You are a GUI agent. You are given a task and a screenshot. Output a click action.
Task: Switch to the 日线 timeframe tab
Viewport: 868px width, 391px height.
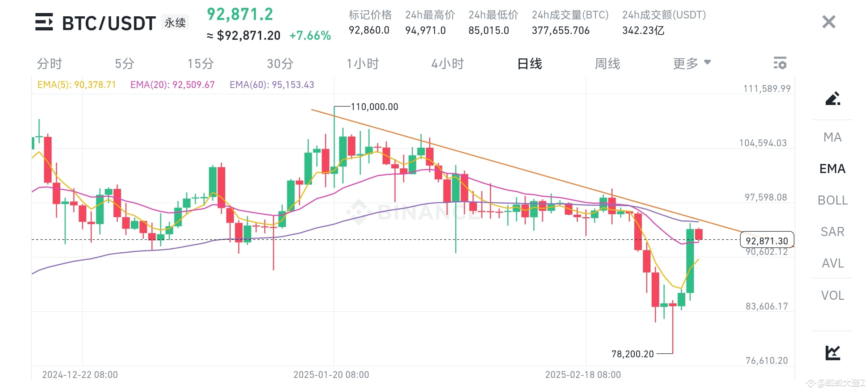(x=529, y=63)
